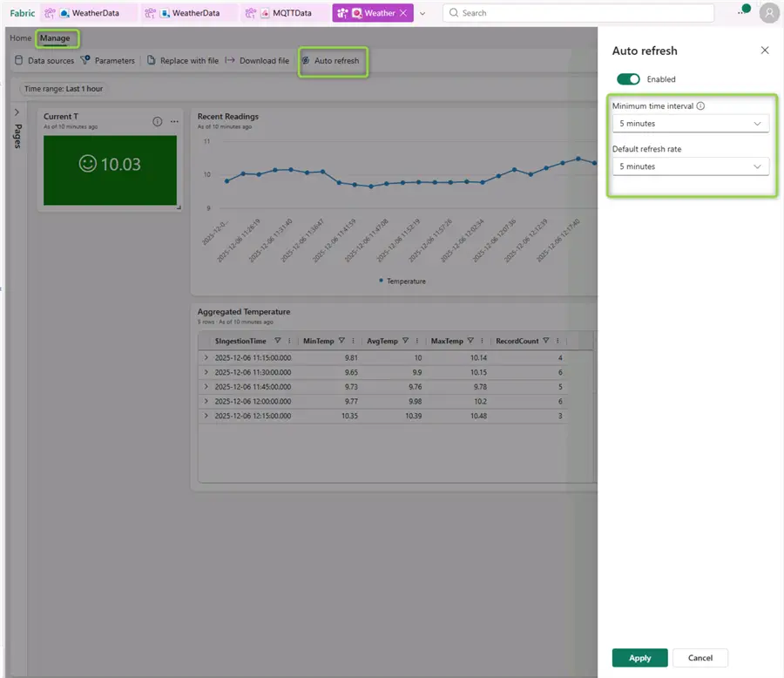Expand the Pages pane chevron
This screenshot has height=678, width=784.
click(17, 112)
